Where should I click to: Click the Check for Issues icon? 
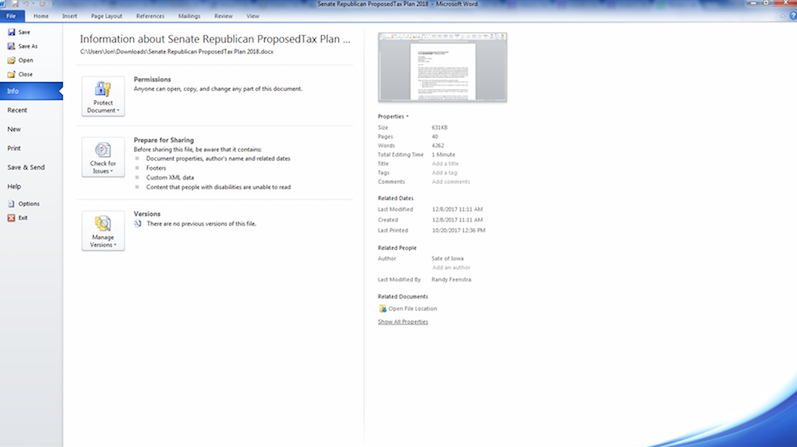click(103, 150)
